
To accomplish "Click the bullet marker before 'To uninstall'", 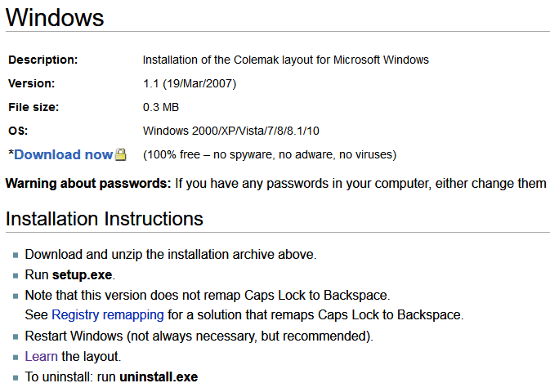I will [16, 377].
